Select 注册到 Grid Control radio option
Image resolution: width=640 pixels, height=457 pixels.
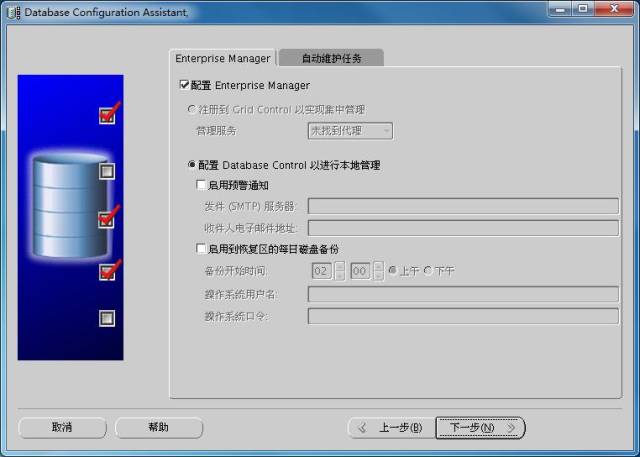[191, 109]
